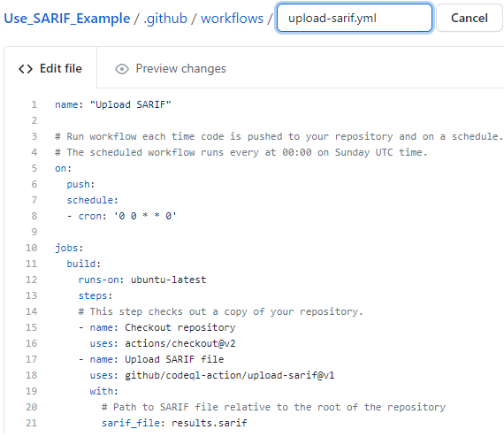Click line number 1 in the gutter
The width and height of the screenshot is (504, 437).
(x=34, y=105)
